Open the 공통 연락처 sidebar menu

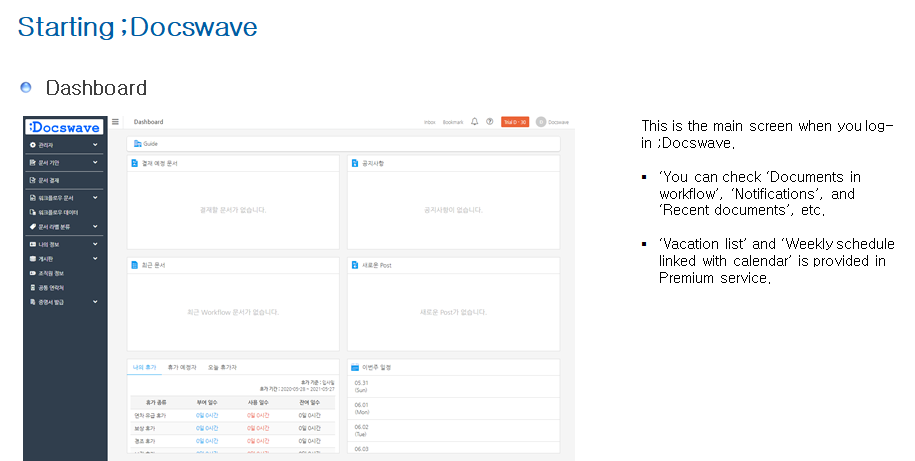[64, 287]
